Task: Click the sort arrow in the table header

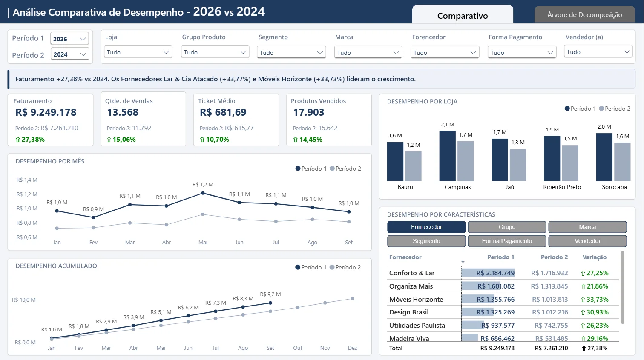Action: tap(463, 262)
